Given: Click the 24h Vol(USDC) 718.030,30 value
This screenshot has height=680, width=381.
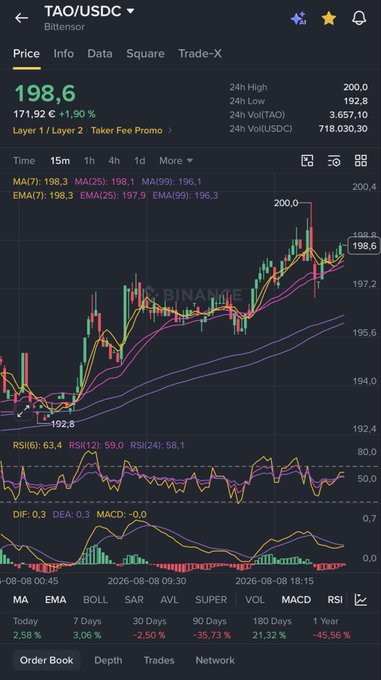Looking at the screenshot, I should click(343, 129).
